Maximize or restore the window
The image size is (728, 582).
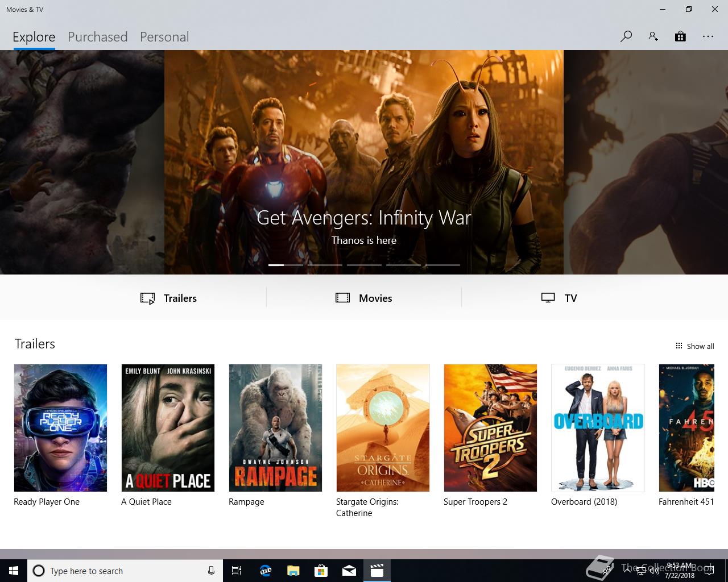pyautogui.click(x=689, y=9)
